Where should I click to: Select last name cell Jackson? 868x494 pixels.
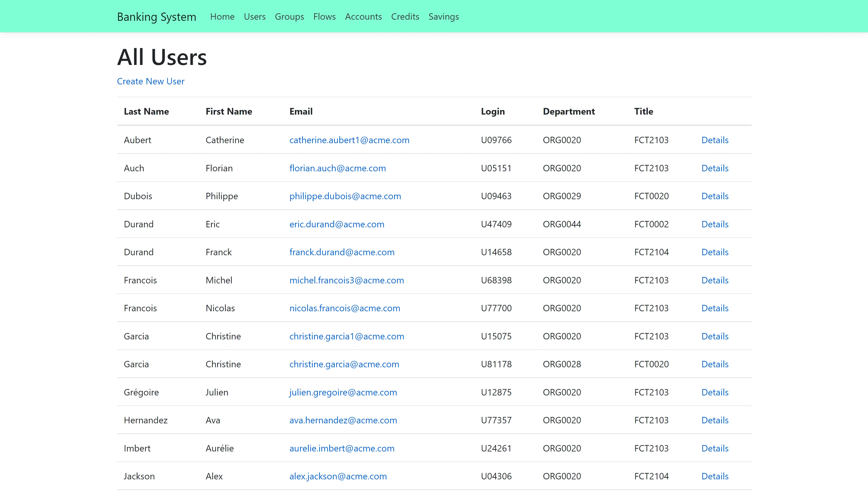(139, 476)
